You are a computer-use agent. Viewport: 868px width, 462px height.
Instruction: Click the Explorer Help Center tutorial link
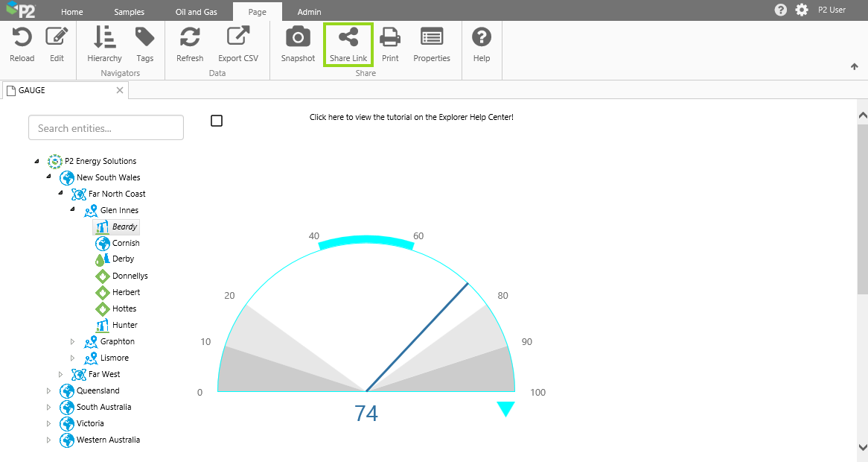coord(411,117)
